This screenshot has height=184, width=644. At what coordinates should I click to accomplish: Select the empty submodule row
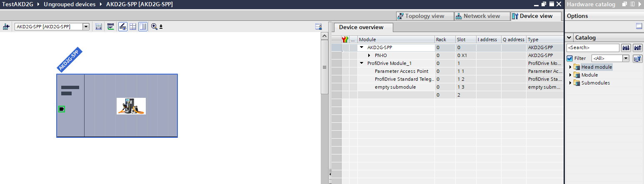[448, 87]
